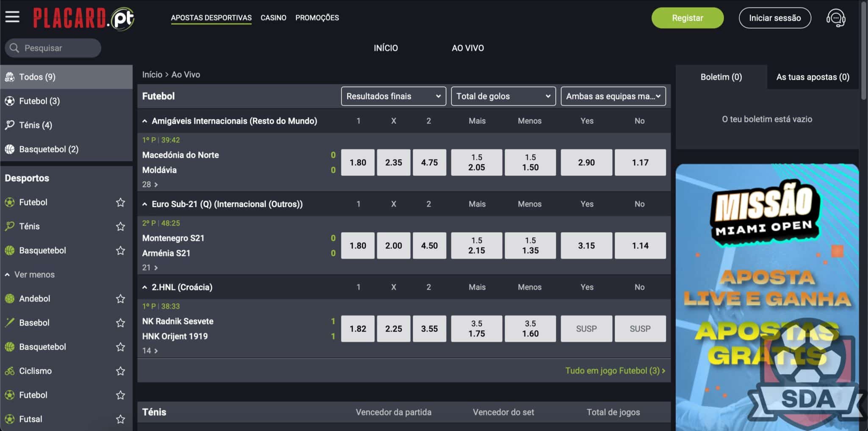The height and width of the screenshot is (431, 868).
Task: Open the customer support headset icon
Action: coord(835,18)
